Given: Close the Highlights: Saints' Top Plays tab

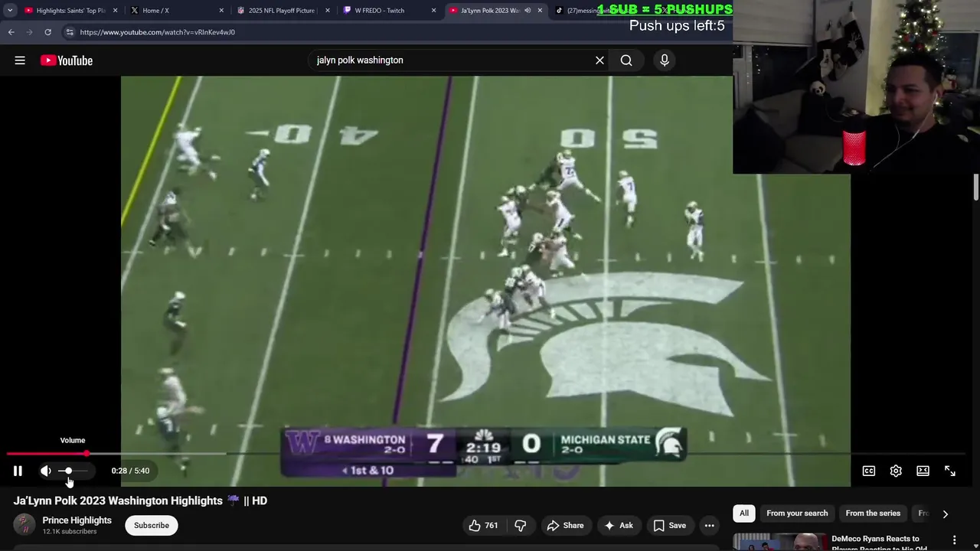Looking at the screenshot, I should tap(116, 11).
